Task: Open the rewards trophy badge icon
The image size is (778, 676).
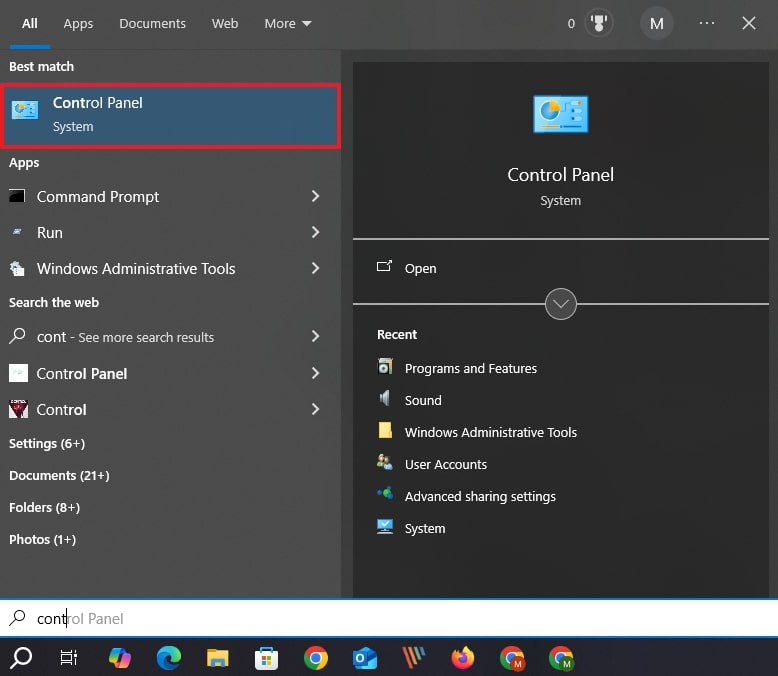Action: click(x=598, y=23)
